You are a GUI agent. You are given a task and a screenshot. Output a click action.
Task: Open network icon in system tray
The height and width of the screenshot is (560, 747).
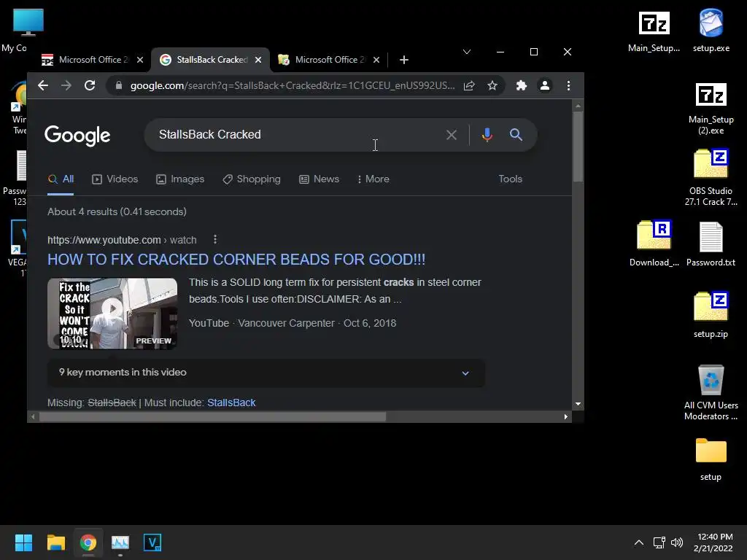(x=659, y=542)
